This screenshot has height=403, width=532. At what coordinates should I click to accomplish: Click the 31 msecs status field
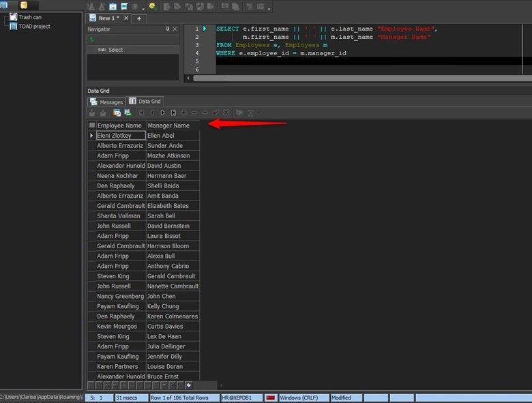(132, 398)
